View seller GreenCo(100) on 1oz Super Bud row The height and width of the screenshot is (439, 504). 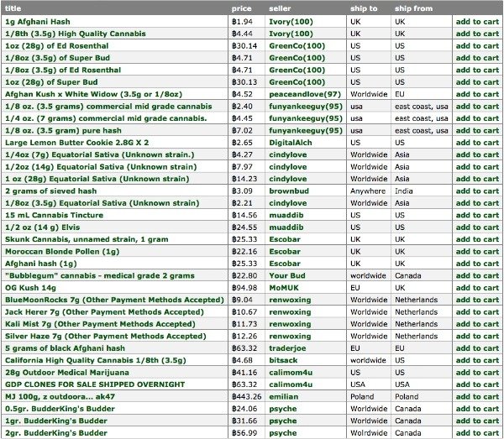(297, 82)
